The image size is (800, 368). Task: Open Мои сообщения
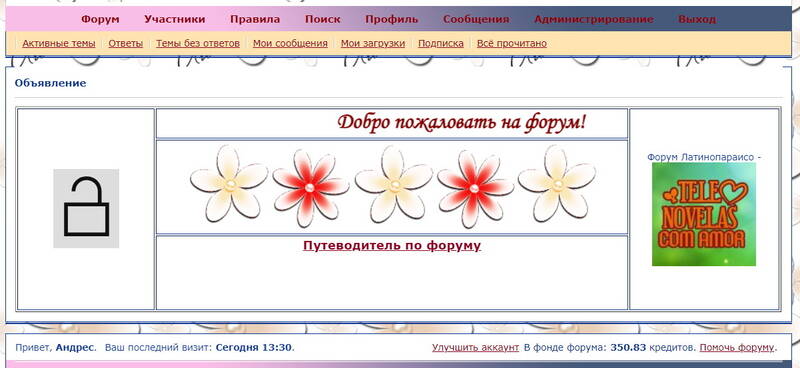(290, 43)
